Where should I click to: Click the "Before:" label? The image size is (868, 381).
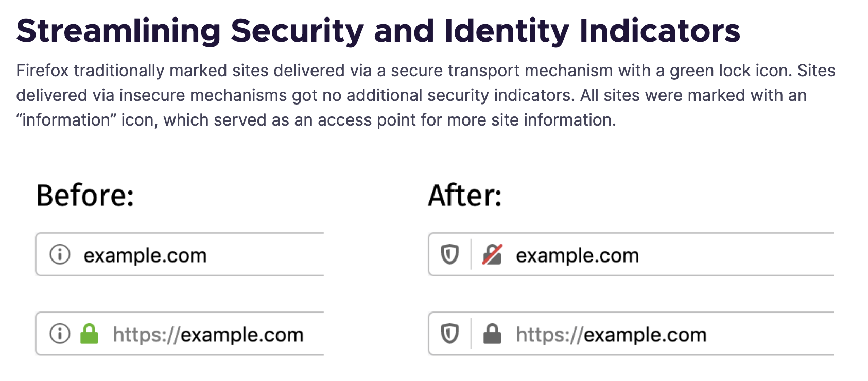[85, 196]
